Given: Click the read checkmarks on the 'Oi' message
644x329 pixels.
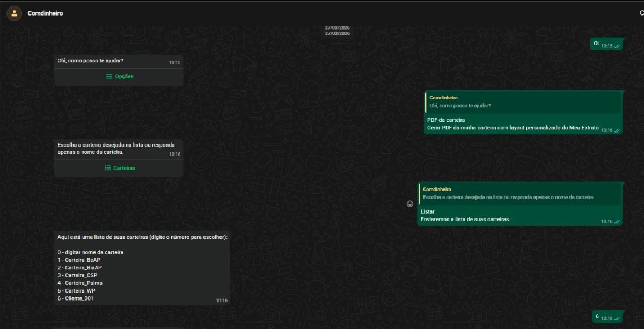Looking at the screenshot, I should (617, 46).
